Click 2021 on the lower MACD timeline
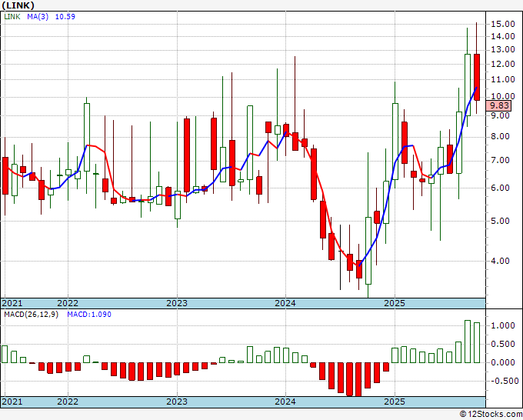This screenshot has width=523, height=420. point(12,402)
